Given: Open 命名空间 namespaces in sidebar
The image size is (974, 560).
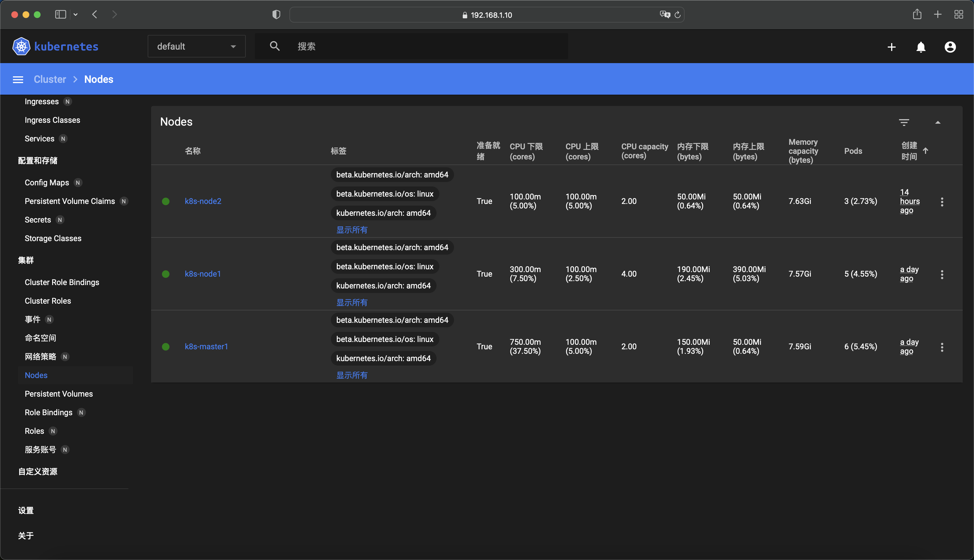Looking at the screenshot, I should (40, 338).
